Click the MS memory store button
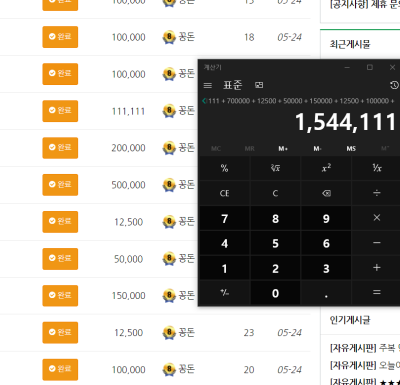Viewport: 400px width, 385px height. coord(351,149)
